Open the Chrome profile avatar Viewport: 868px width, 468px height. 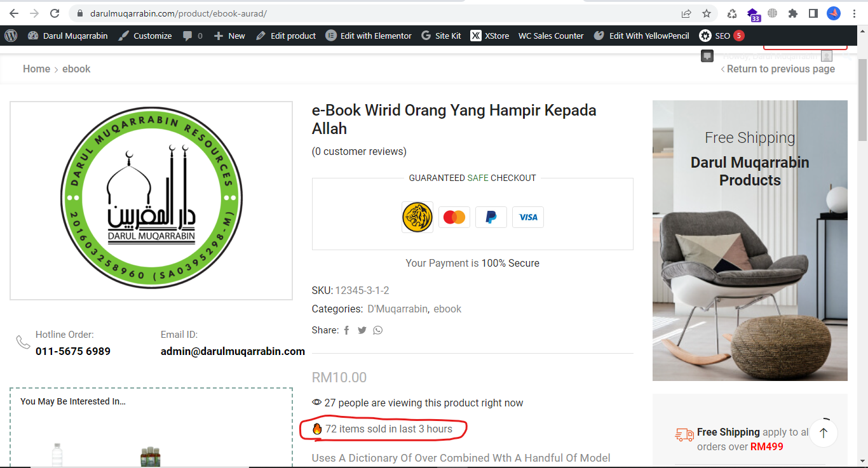click(x=834, y=13)
